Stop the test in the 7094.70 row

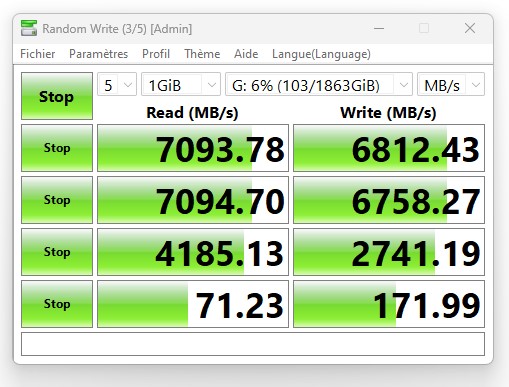point(57,200)
